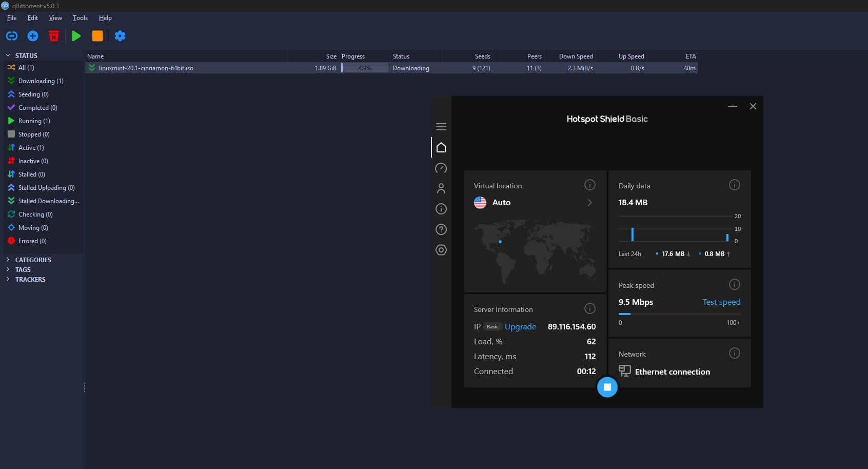Viewport: 868px width, 469px height.
Task: Sort torrents by Size column
Action: coord(313,56)
